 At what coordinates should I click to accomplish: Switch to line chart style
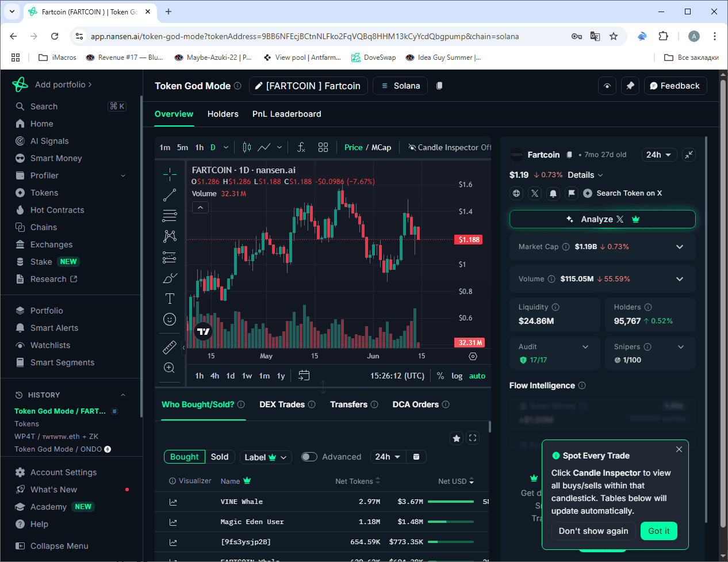[264, 147]
